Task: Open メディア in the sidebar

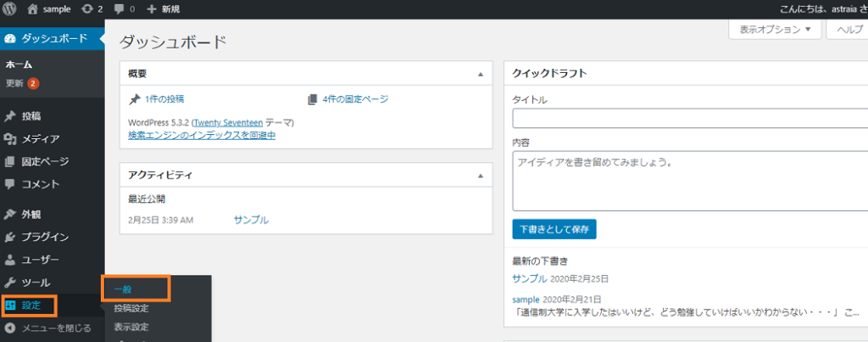Action: point(40,138)
